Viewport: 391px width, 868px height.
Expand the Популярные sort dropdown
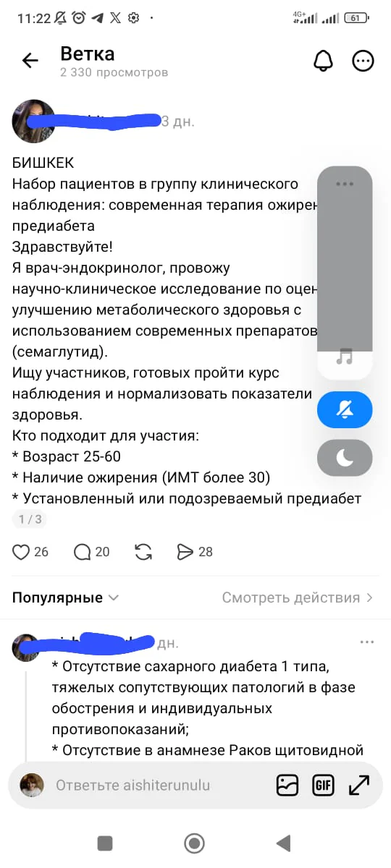coord(66,597)
